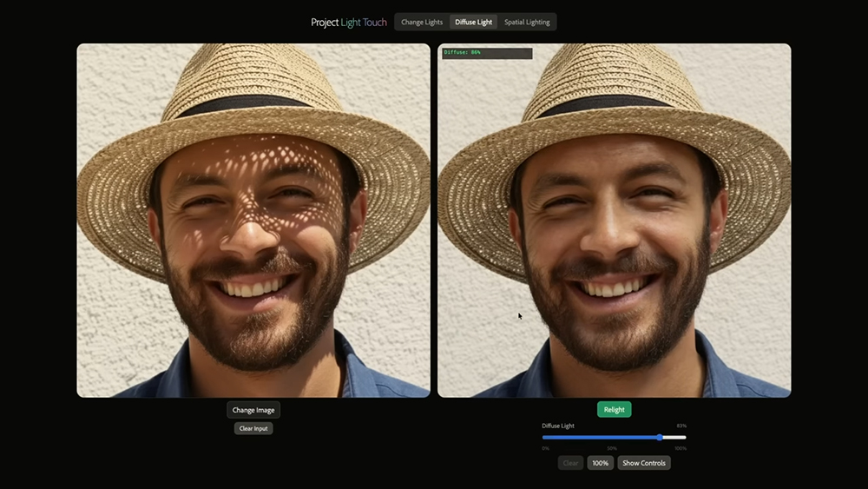Select the original input photo on the left

[253, 221]
